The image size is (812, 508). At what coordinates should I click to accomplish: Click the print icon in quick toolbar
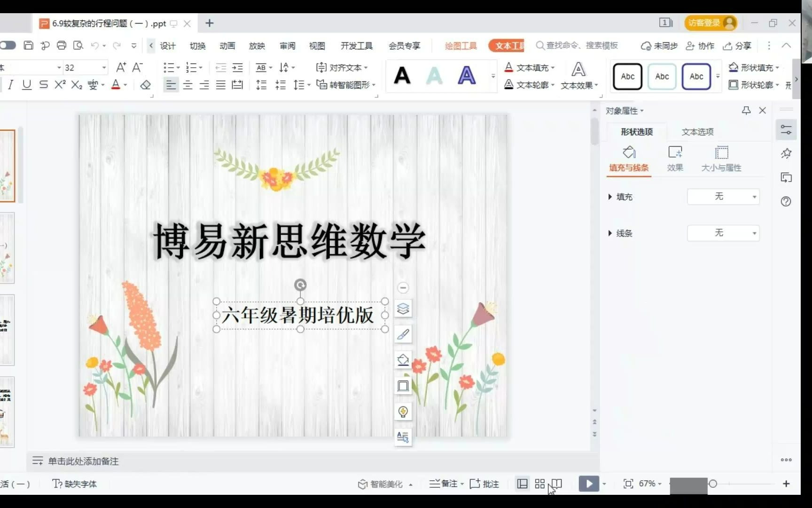[62, 45]
